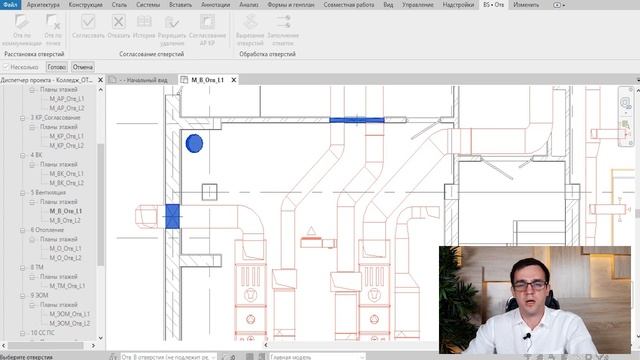Switch to the Архитектура ribbon tab
This screenshot has height=360, width=640.
coord(43,5)
